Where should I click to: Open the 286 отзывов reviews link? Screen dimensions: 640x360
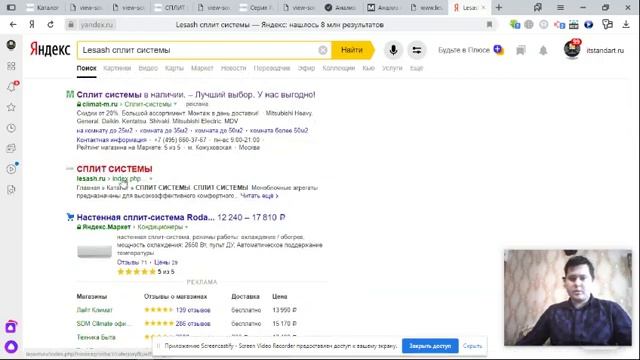(x=193, y=324)
